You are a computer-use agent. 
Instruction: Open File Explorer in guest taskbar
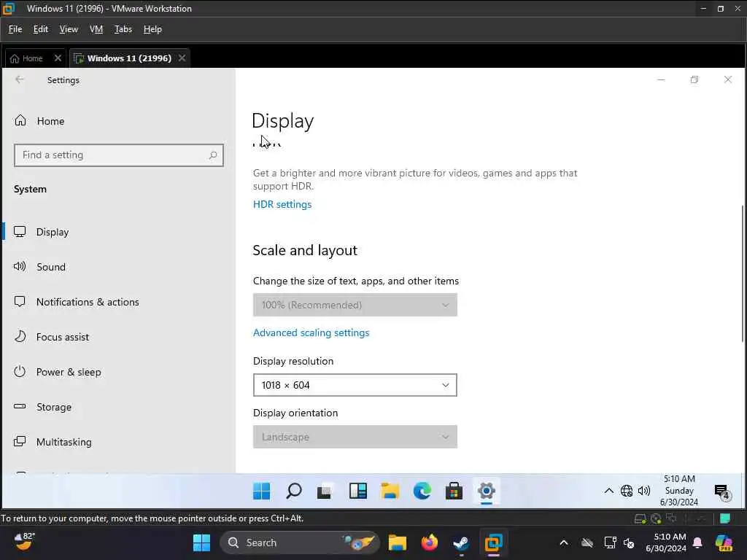(390, 491)
